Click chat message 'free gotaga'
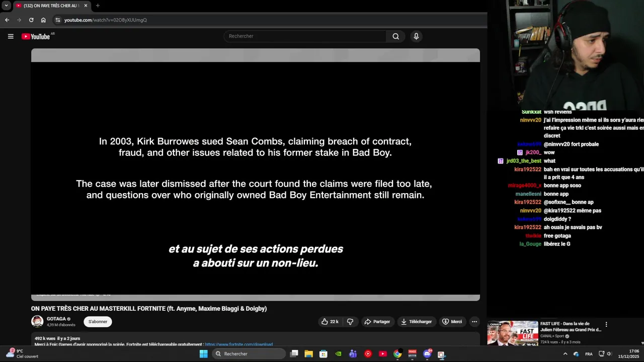This screenshot has height=362, width=644. click(x=557, y=236)
